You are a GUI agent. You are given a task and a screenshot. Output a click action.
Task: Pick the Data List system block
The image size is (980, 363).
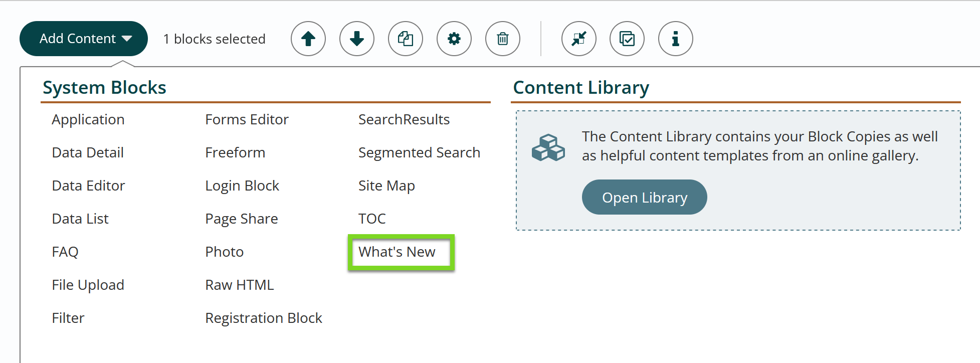click(x=80, y=219)
